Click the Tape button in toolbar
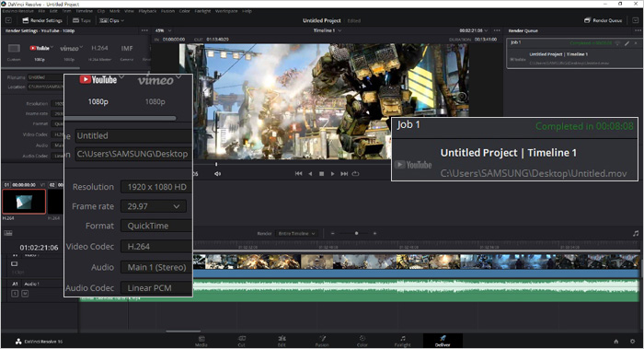 pos(81,20)
